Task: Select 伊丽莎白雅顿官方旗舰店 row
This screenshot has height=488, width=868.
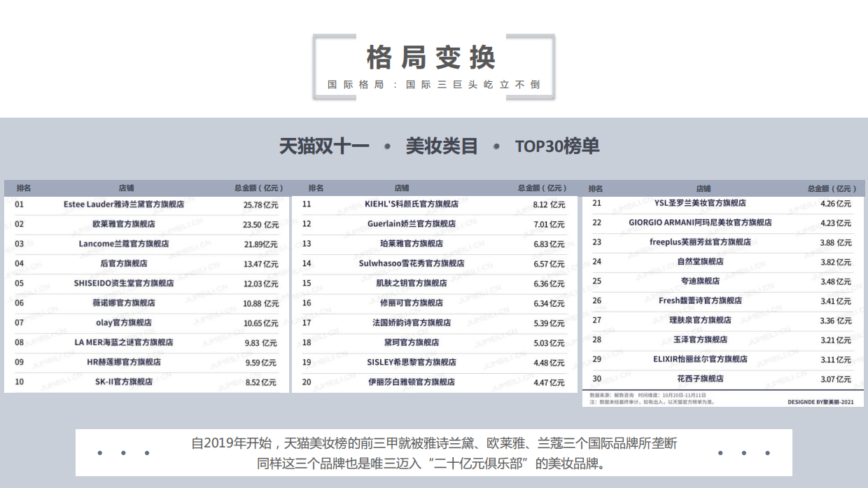Action: point(435,382)
